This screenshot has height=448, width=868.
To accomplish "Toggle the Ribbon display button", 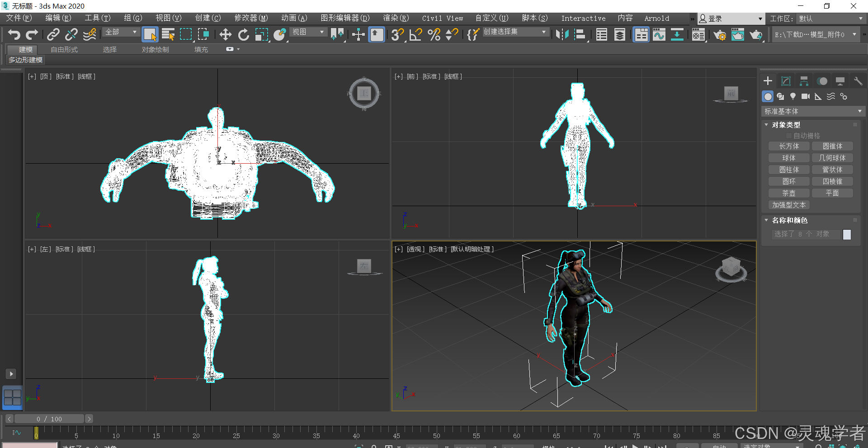I will pos(641,34).
